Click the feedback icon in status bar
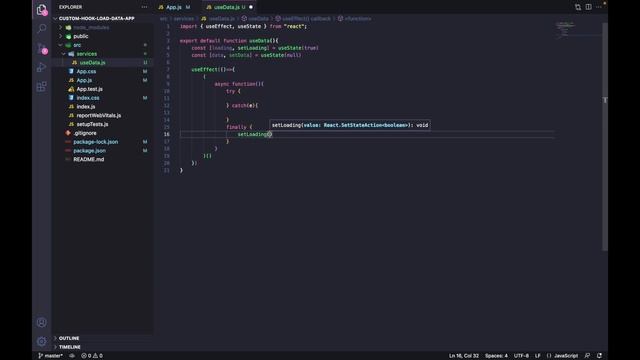640x360 pixels. [587, 356]
